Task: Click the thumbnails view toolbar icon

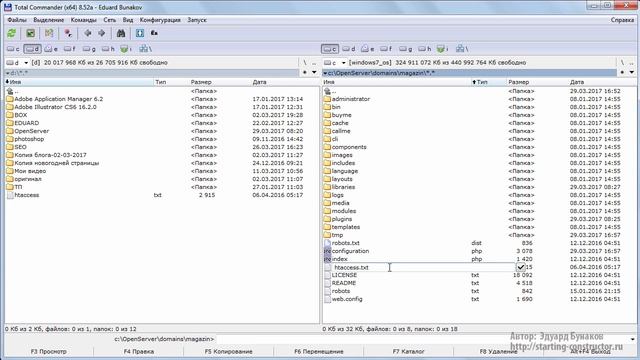Action: click(x=49, y=33)
